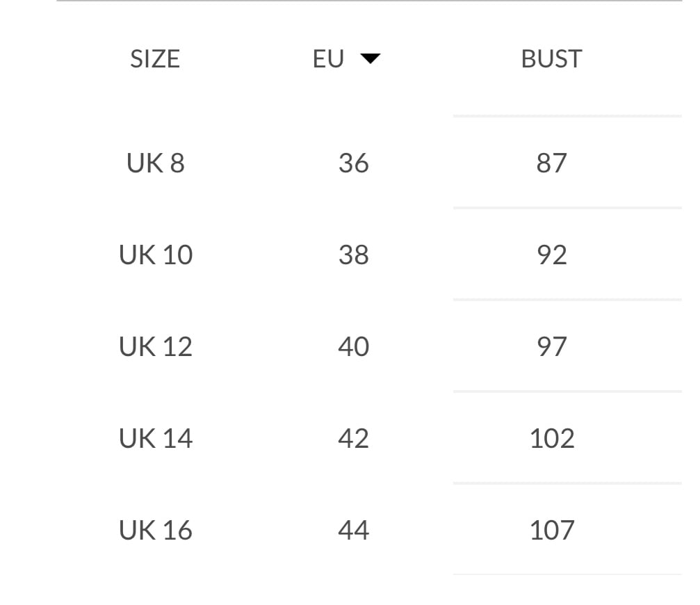Click the SIZE column header
The height and width of the screenshot is (605, 700).
coord(155,59)
